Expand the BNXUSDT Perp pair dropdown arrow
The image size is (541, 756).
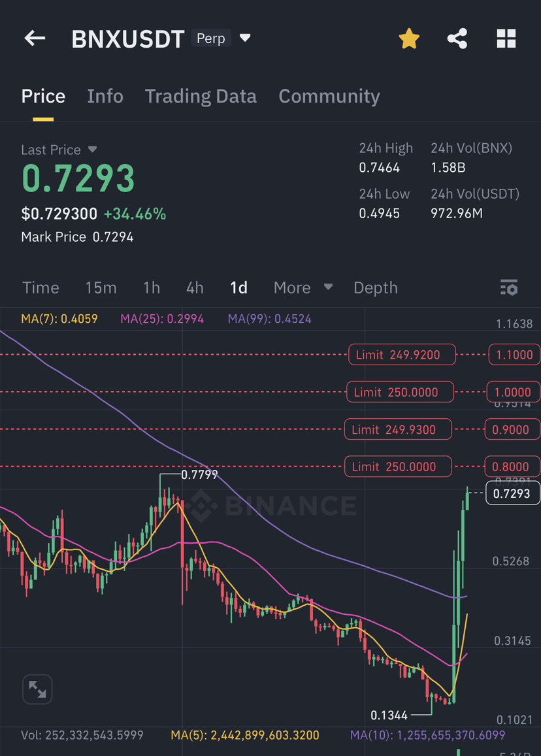(x=245, y=38)
